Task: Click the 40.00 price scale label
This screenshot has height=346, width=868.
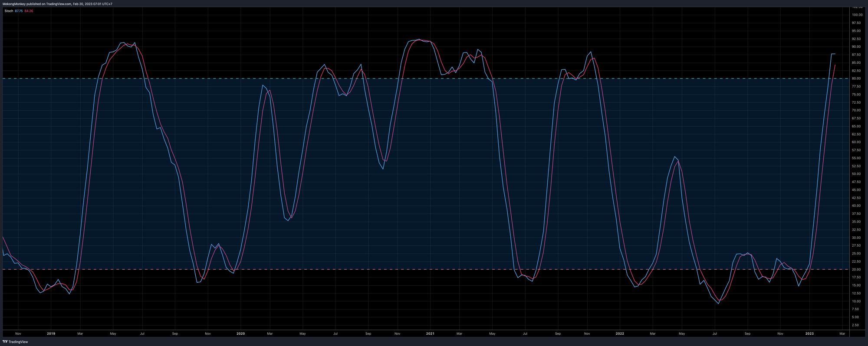Action: tap(857, 206)
